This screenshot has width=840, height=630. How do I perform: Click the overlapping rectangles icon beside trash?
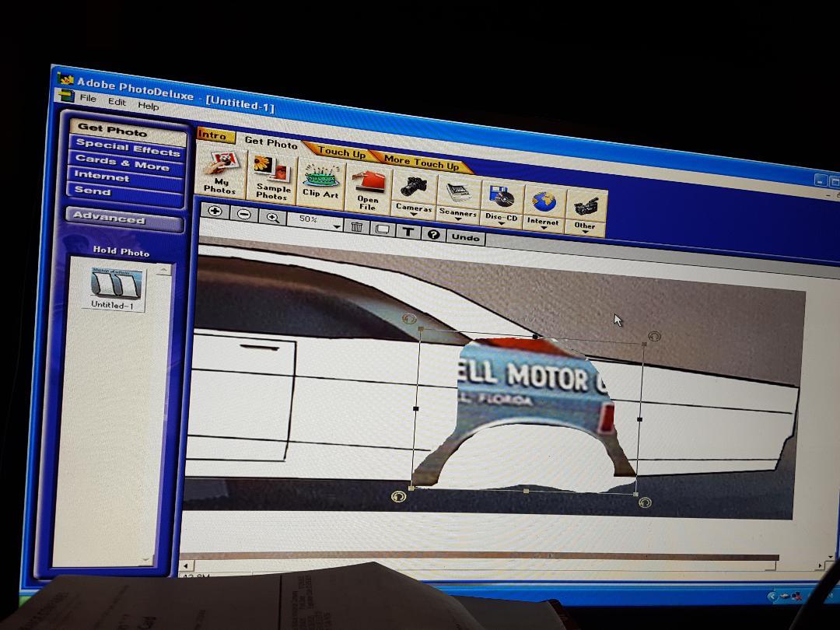pyautogui.click(x=382, y=229)
